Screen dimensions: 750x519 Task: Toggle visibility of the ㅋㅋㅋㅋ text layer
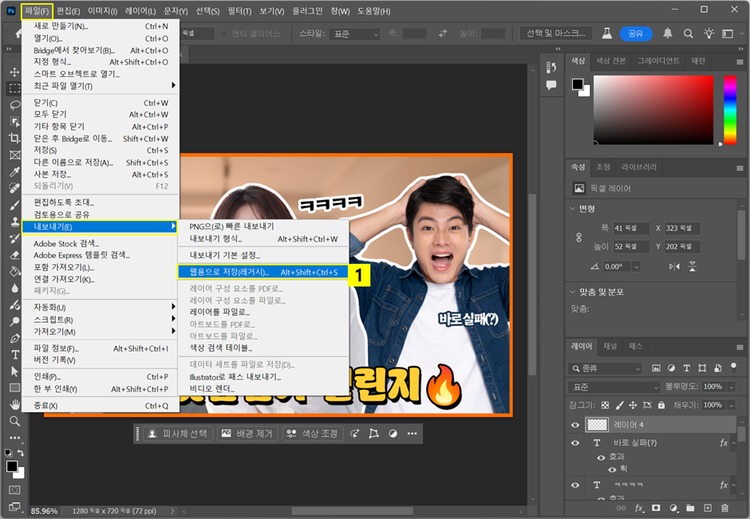coord(575,485)
